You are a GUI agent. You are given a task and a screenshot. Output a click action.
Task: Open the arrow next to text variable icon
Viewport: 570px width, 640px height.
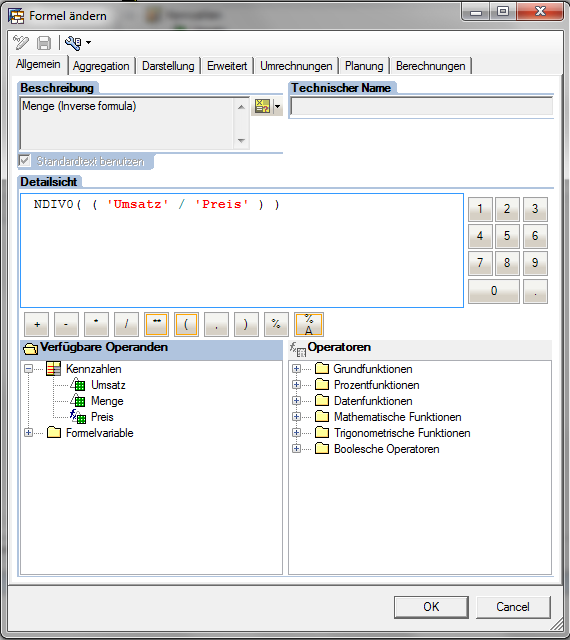point(278,107)
